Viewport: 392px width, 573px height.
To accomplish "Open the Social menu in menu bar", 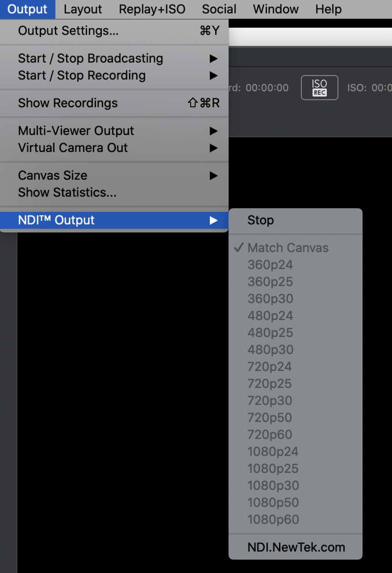I will click(x=219, y=9).
